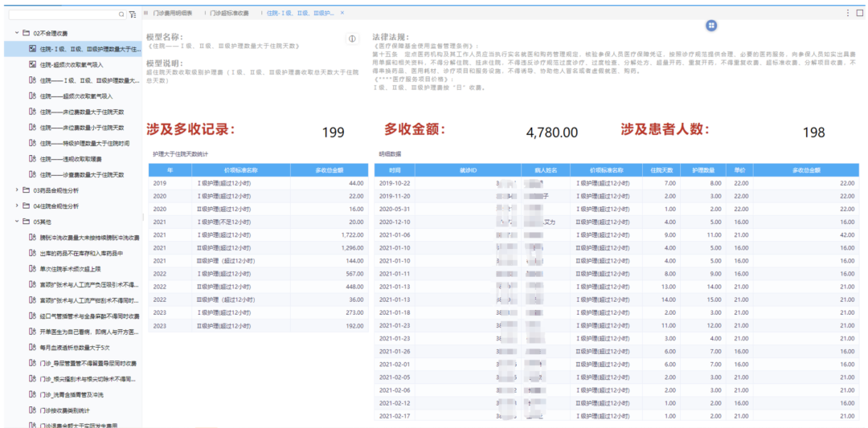Collapse the 05其他 folder chevron

(x=17, y=222)
